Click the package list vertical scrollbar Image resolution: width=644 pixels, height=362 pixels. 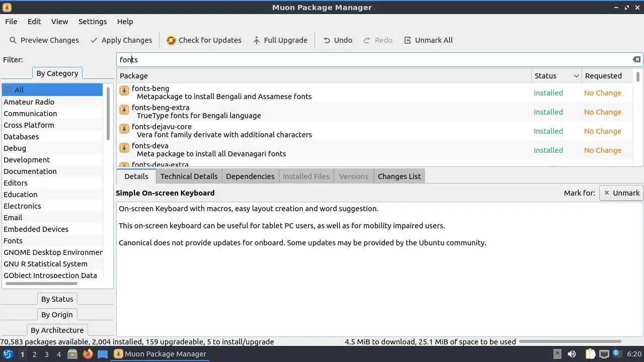click(x=638, y=77)
